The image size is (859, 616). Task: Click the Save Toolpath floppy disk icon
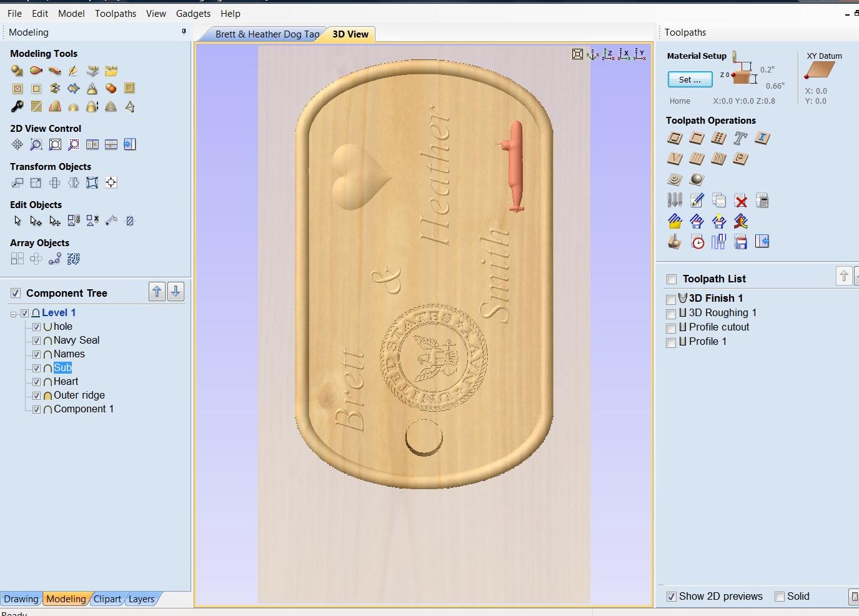(741, 242)
